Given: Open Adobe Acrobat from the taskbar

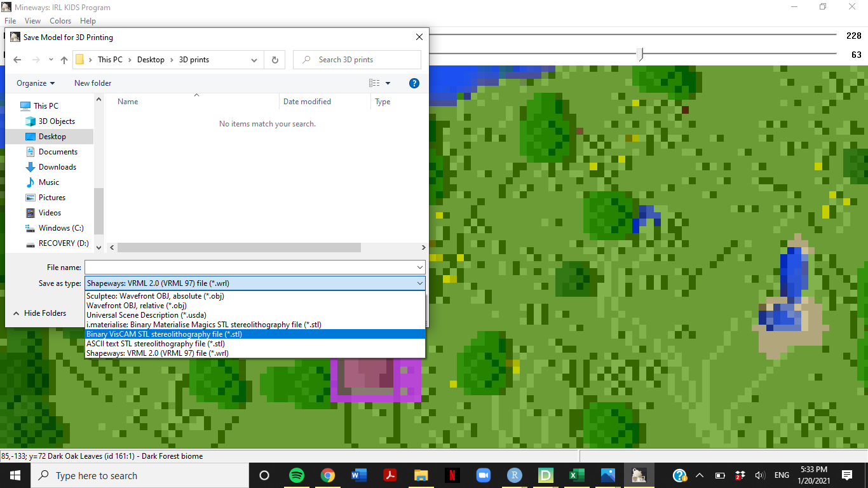Looking at the screenshot, I should (390, 475).
